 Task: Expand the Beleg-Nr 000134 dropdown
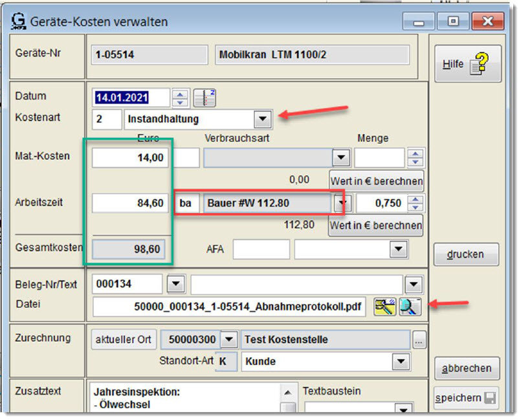coord(175,283)
